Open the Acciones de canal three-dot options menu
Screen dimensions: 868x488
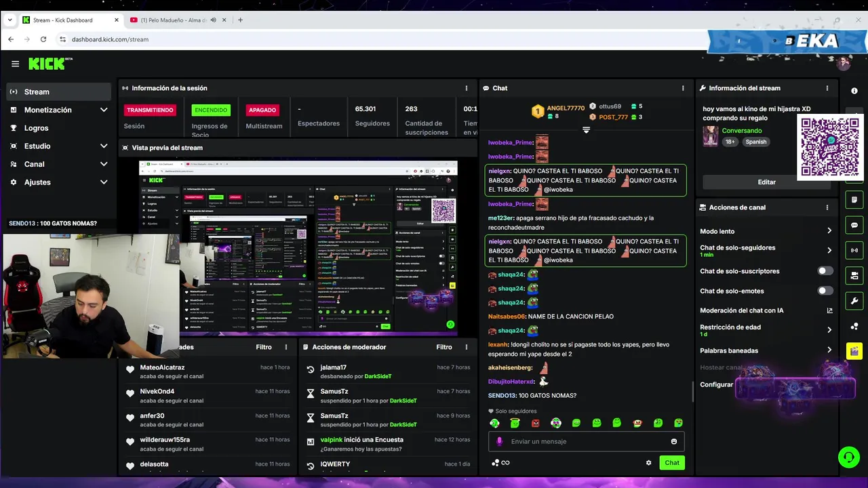pyautogui.click(x=827, y=207)
